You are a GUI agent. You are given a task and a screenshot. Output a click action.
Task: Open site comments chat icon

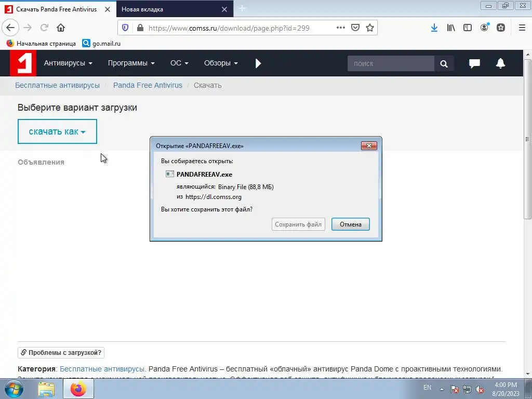tap(474, 63)
